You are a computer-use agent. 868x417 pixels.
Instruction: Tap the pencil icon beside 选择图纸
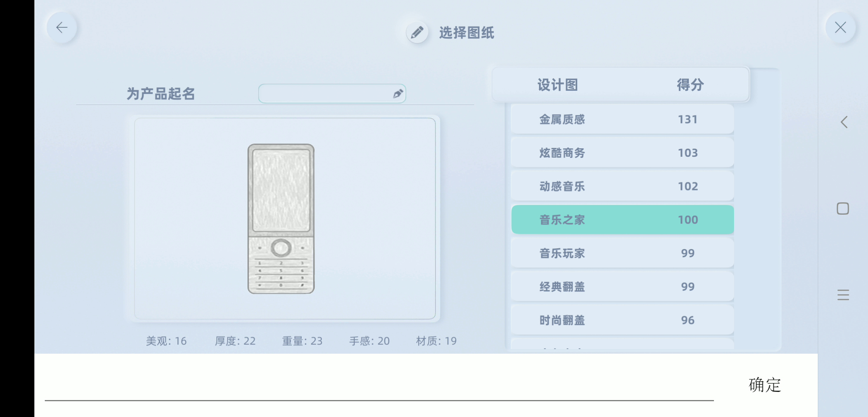click(417, 32)
